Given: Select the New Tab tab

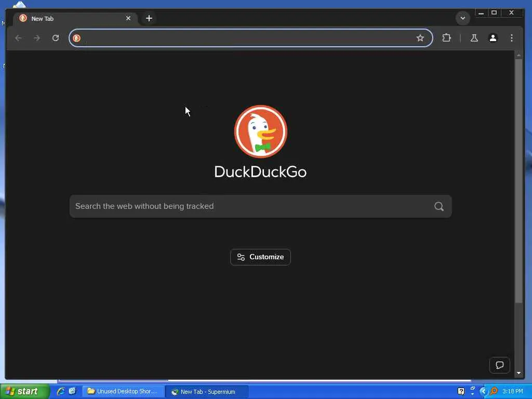Looking at the screenshot, I should tap(75, 18).
